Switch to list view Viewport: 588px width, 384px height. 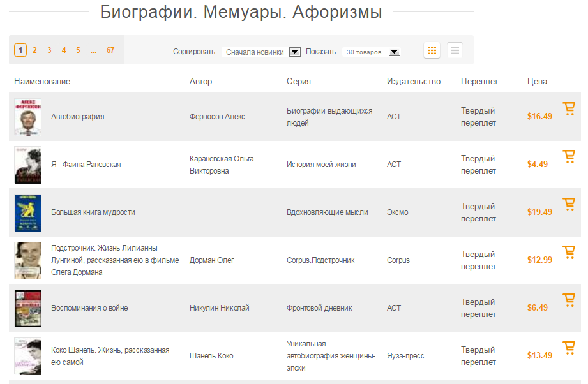click(x=455, y=50)
